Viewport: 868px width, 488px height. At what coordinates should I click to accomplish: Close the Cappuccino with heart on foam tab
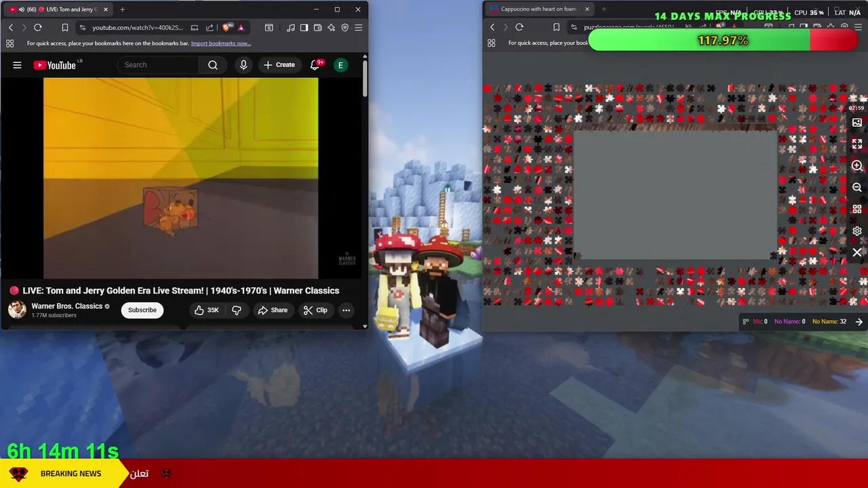pos(587,9)
